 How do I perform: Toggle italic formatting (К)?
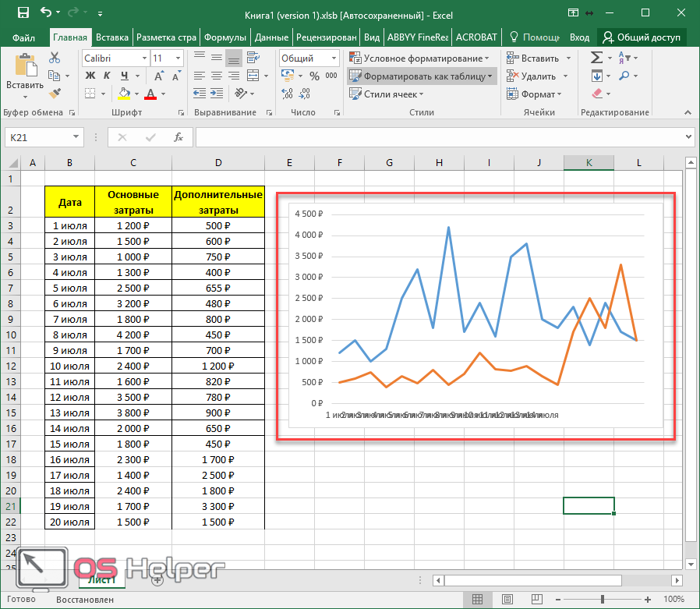point(107,76)
